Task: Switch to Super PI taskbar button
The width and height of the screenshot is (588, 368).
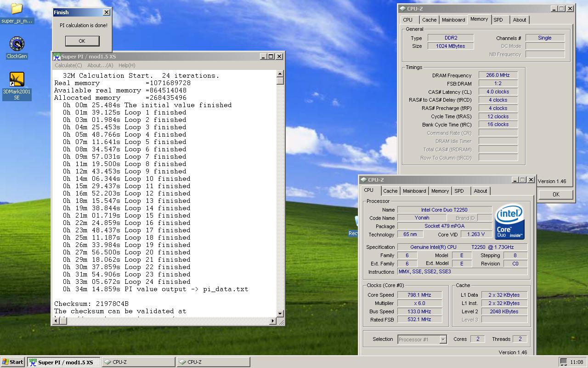Action: click(x=63, y=362)
